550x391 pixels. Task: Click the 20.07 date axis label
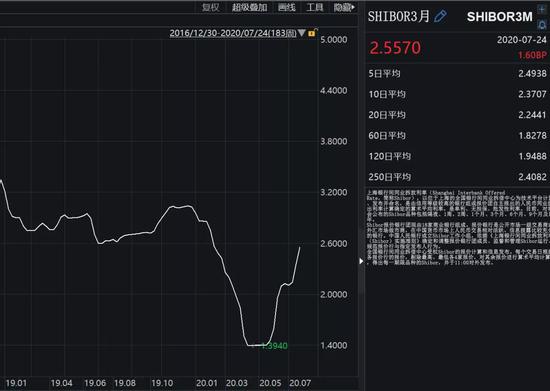click(x=300, y=383)
